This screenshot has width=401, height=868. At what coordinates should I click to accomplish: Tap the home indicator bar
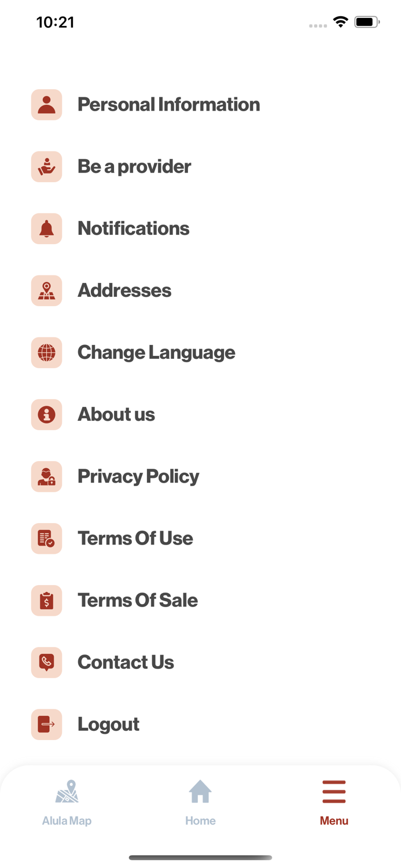point(200,858)
